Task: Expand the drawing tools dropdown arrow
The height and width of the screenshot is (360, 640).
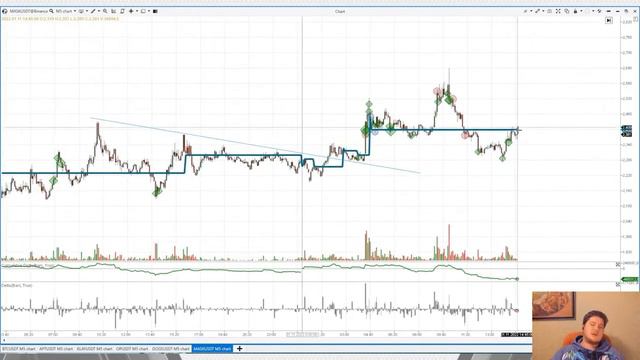Action: tap(99, 11)
